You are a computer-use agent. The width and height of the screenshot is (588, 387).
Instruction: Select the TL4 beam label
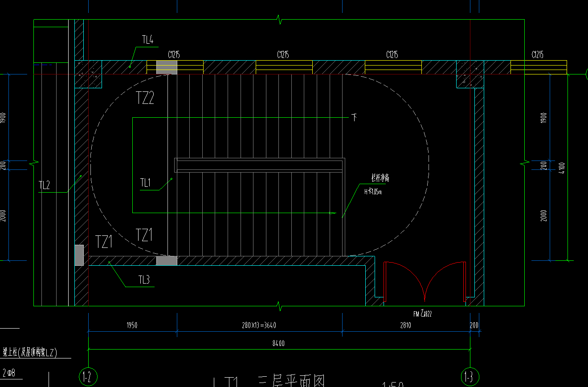(x=147, y=40)
